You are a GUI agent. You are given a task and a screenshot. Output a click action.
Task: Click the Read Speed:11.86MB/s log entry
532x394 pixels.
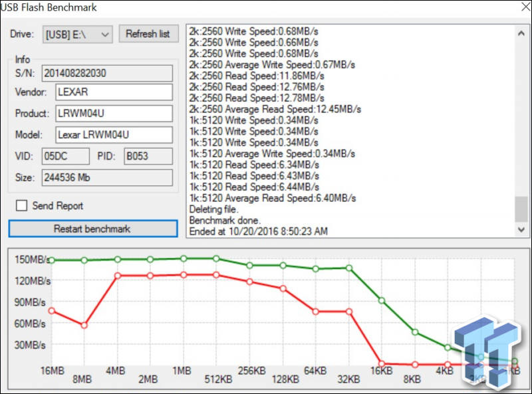[x=257, y=76]
